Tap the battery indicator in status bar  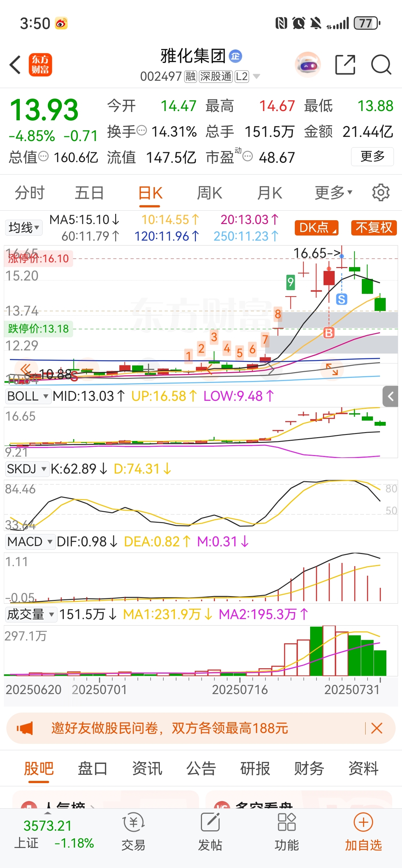click(367, 23)
